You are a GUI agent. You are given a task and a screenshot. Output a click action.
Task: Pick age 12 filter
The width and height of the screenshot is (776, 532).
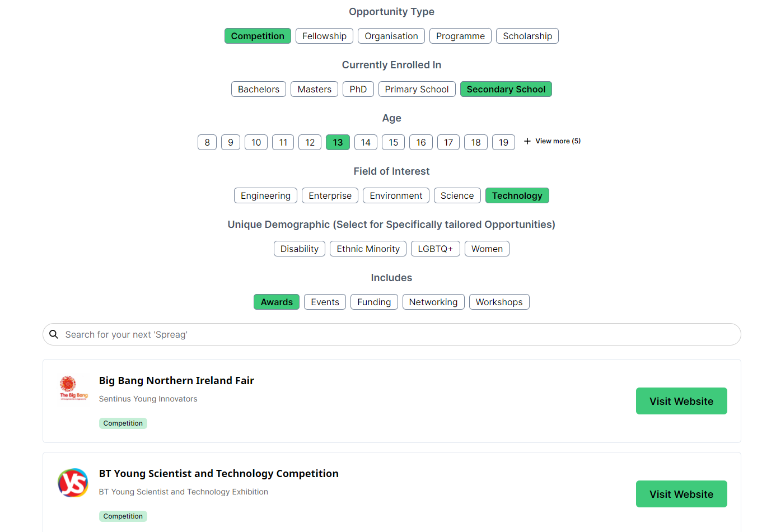(310, 142)
